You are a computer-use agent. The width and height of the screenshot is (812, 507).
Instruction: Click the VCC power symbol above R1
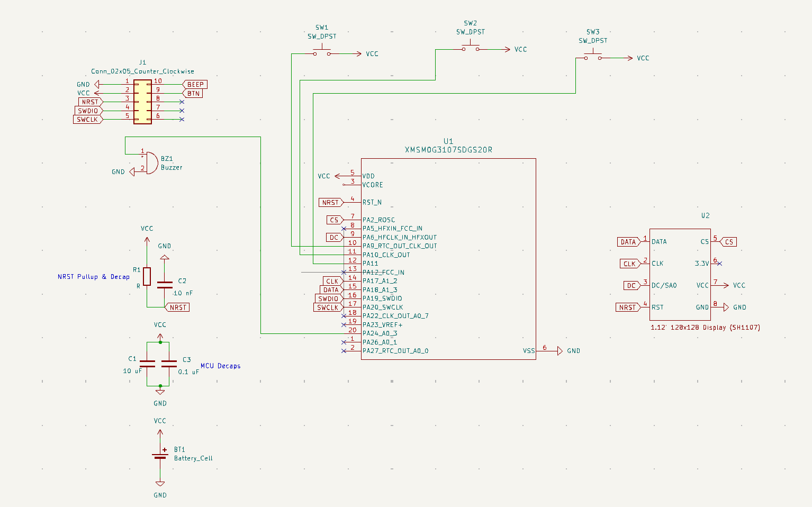(147, 239)
